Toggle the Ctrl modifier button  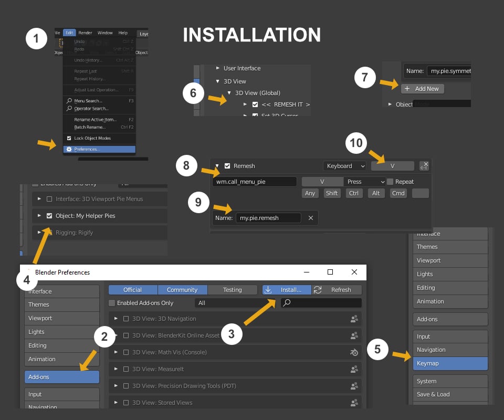354,193
